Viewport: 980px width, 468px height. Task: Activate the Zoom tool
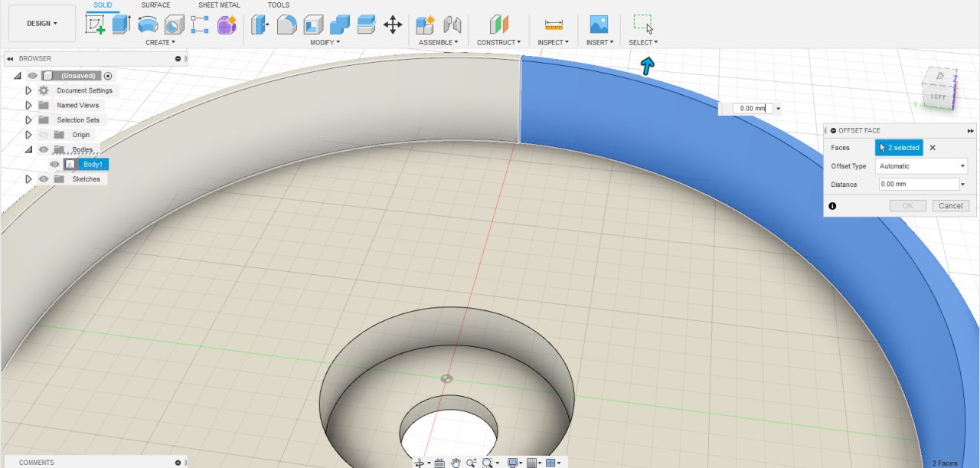(x=471, y=463)
